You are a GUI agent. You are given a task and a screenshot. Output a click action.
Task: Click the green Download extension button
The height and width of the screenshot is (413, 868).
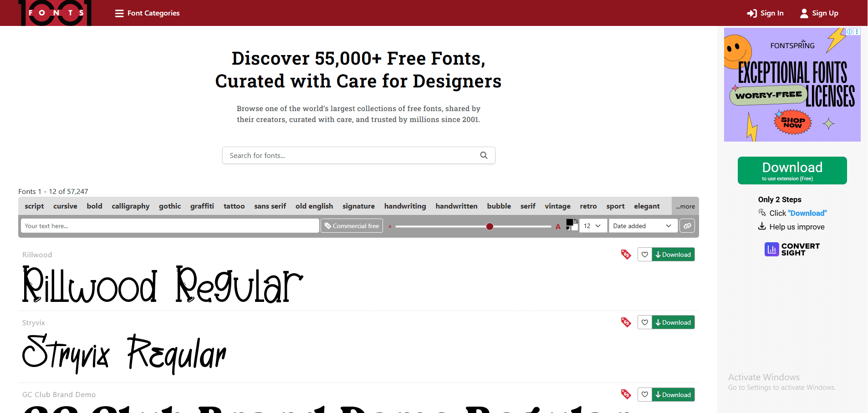point(792,171)
